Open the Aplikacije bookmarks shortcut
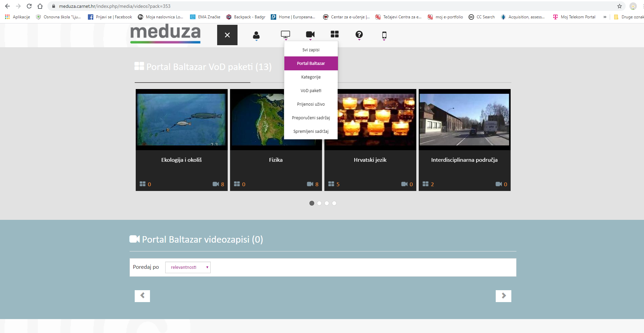Viewport: 644px width, 333px height. click(x=17, y=17)
